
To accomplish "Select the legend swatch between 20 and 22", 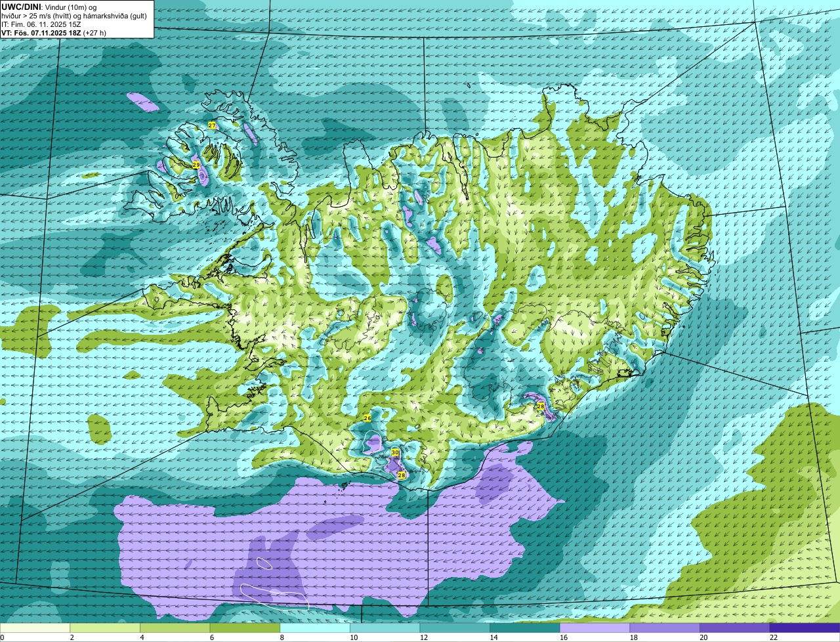I will point(735,628).
